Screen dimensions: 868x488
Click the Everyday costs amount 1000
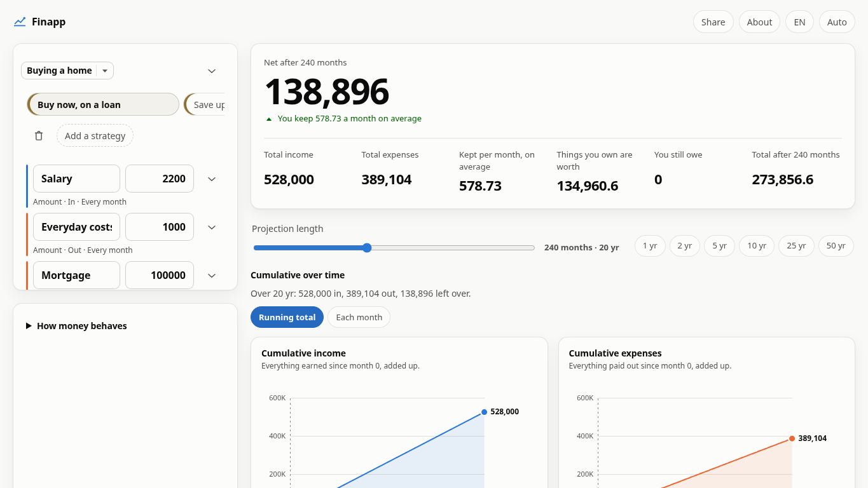pos(160,227)
